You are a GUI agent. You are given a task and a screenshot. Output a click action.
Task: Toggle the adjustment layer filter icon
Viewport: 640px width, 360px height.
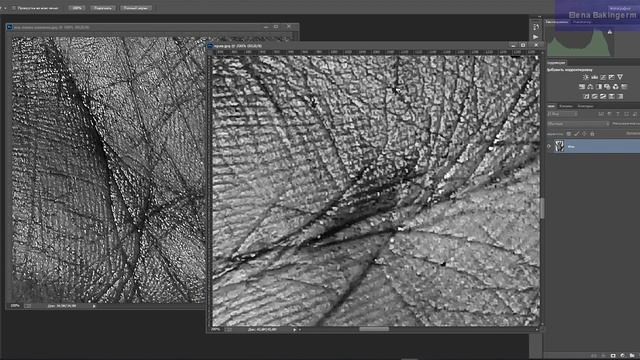610,114
